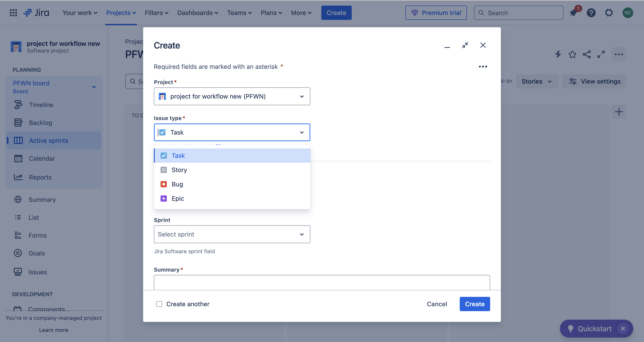Image resolution: width=644 pixels, height=342 pixels.
Task: Select the Bug issue type option
Action: click(x=177, y=184)
